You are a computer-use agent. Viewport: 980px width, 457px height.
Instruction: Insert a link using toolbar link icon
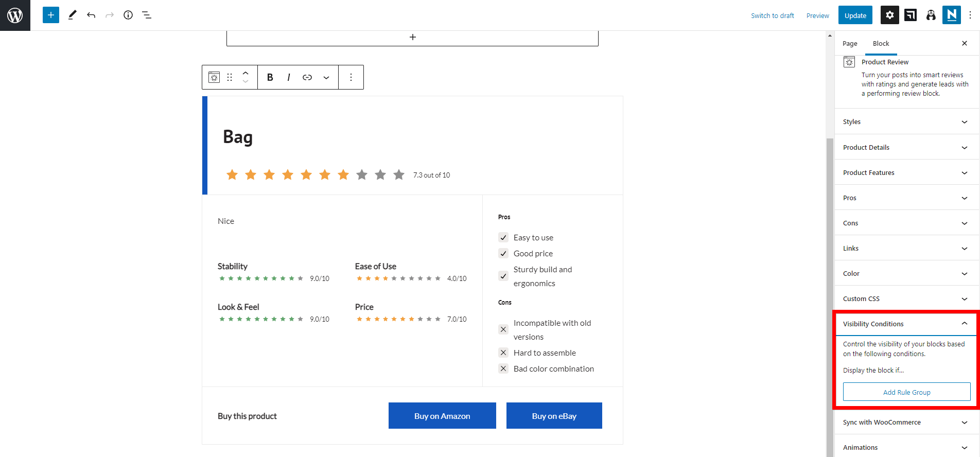(307, 77)
